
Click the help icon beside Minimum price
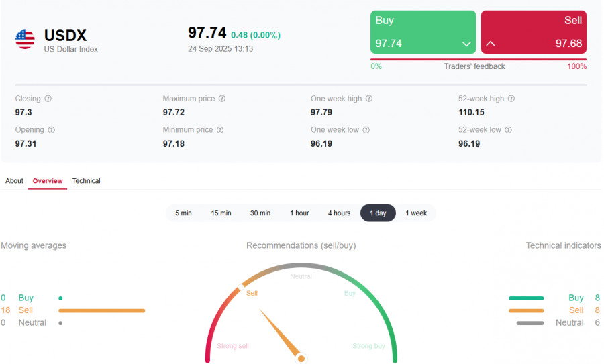click(x=220, y=130)
